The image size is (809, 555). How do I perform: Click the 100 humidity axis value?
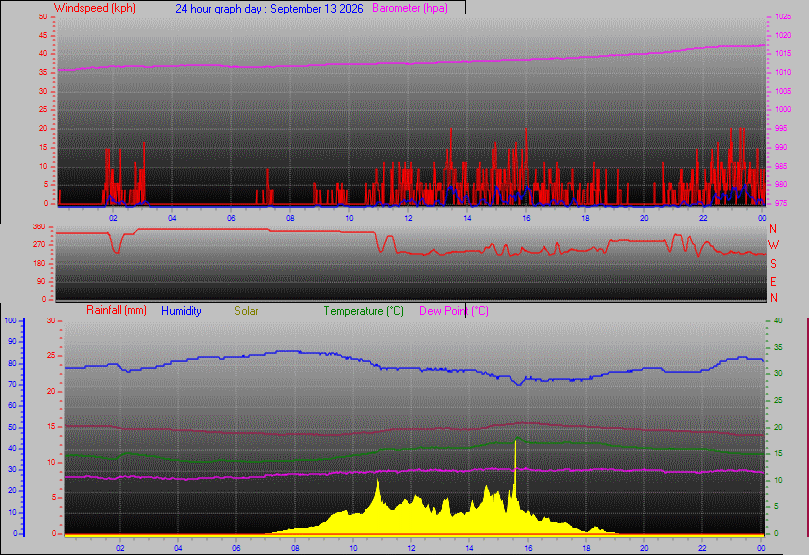click(10, 320)
